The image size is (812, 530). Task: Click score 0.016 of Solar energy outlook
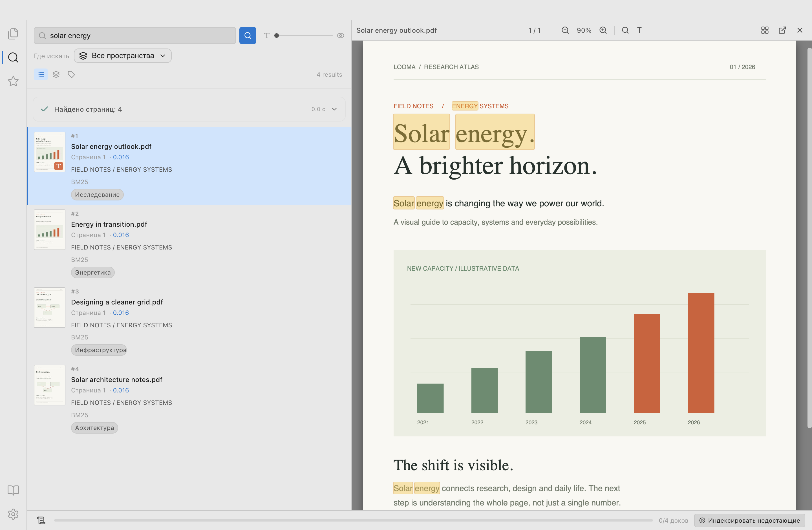coord(121,157)
